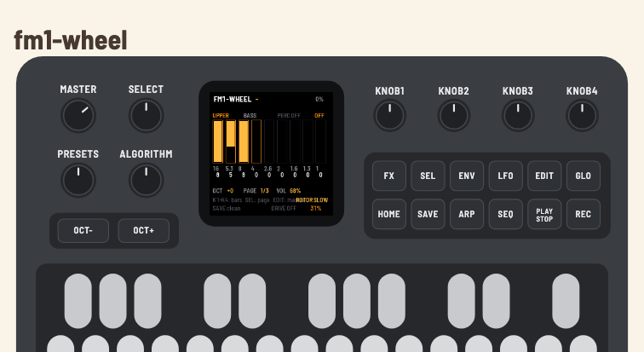644x352 pixels.
Task: Push the EDIT button
Action: (544, 176)
